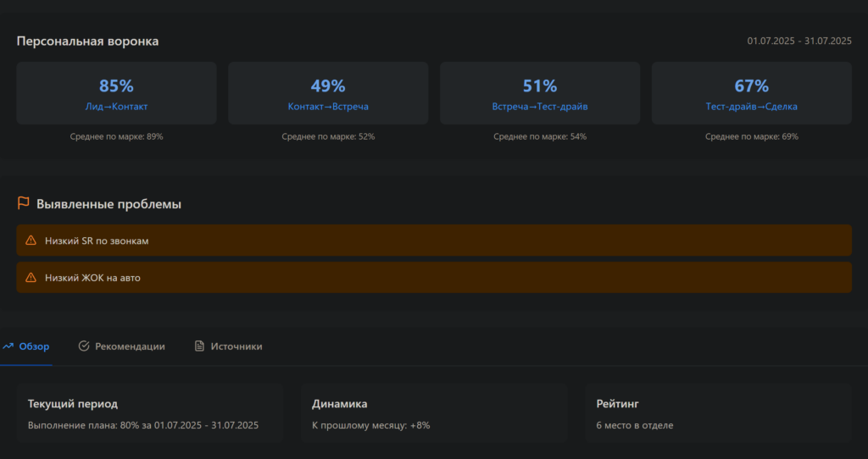Click the Рейтинг summary card
Screen dimensions: 868x459
pos(718,413)
